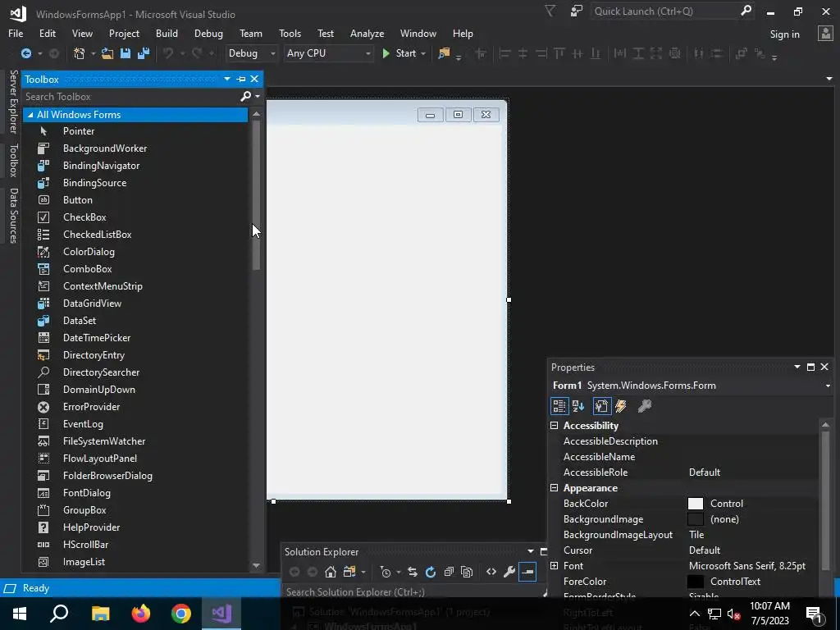Viewport: 840px width, 630px height.
Task: Click the Categorized view icon in Properties
Action: coord(559,406)
